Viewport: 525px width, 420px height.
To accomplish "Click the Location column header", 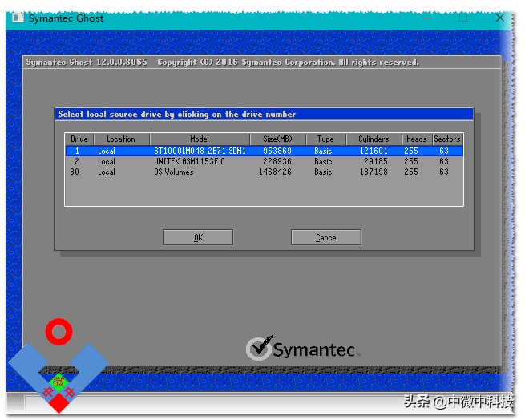I will 121,139.
